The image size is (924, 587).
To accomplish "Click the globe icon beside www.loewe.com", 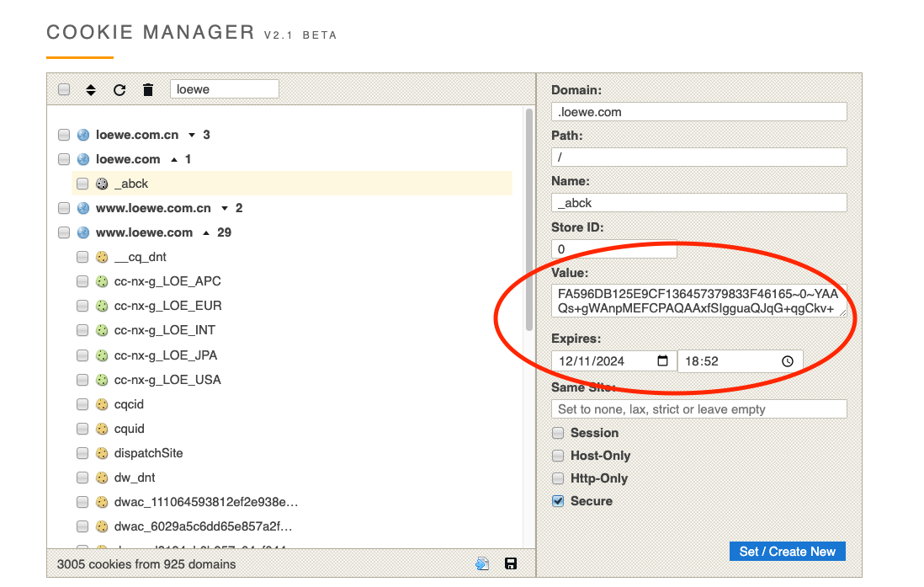I will [x=83, y=232].
